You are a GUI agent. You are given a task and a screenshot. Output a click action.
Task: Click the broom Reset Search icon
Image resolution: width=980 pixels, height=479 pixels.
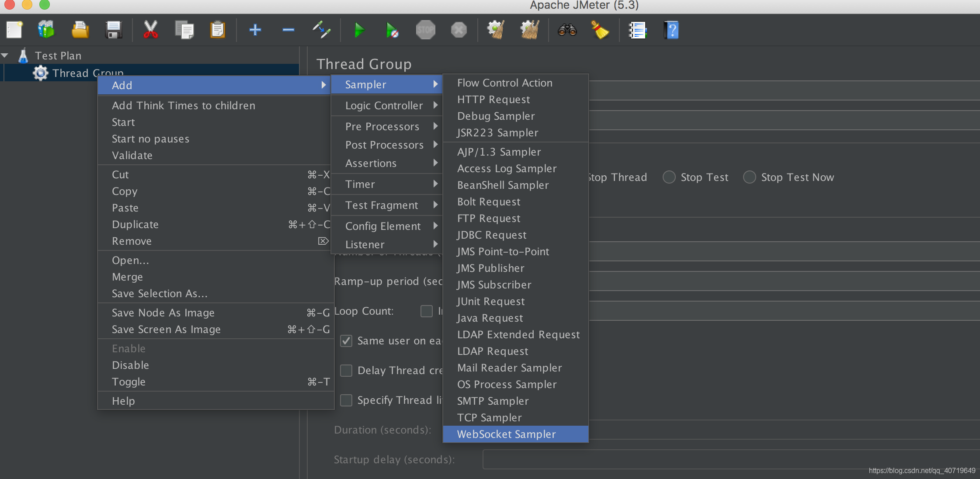coord(600,30)
